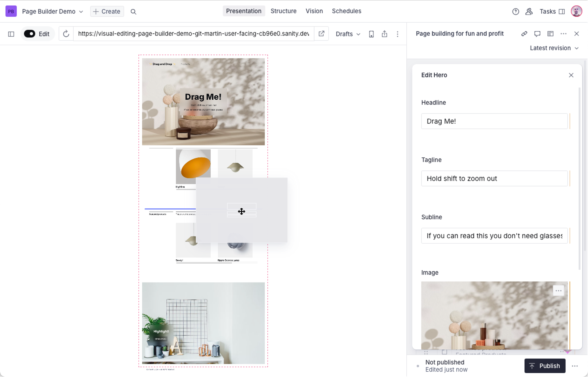Open help and resources icon
The image size is (588, 377).
click(x=516, y=11)
